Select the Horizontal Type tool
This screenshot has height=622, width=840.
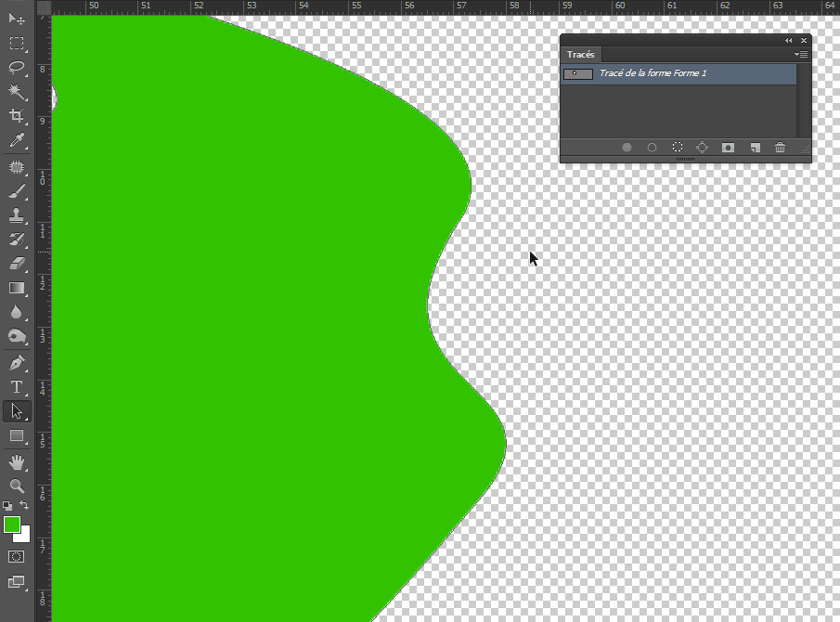coord(17,387)
